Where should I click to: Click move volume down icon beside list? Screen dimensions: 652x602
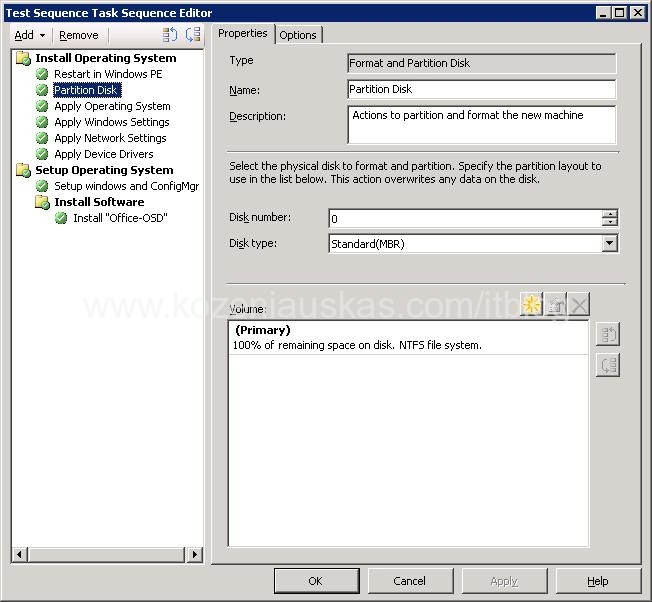coord(607,365)
